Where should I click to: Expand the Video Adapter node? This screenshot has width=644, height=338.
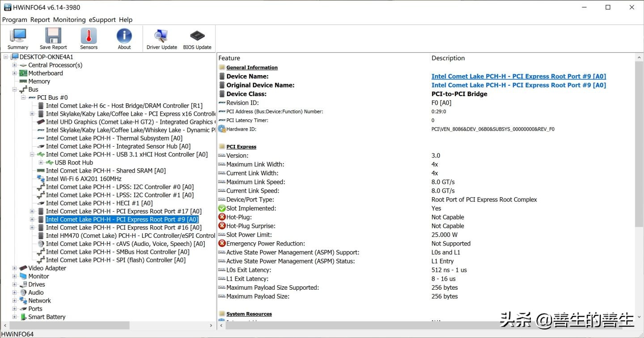14,268
